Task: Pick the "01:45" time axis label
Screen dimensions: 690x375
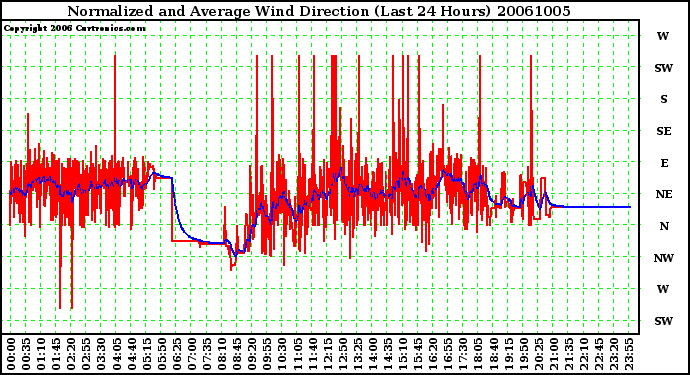Action: 56,354
